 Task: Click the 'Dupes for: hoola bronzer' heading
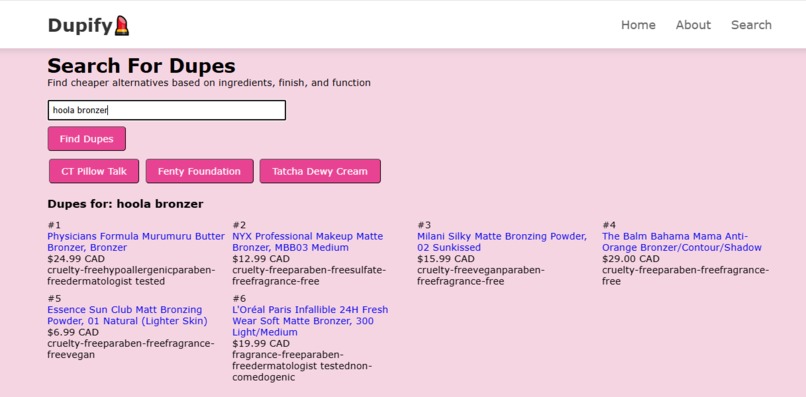point(125,204)
